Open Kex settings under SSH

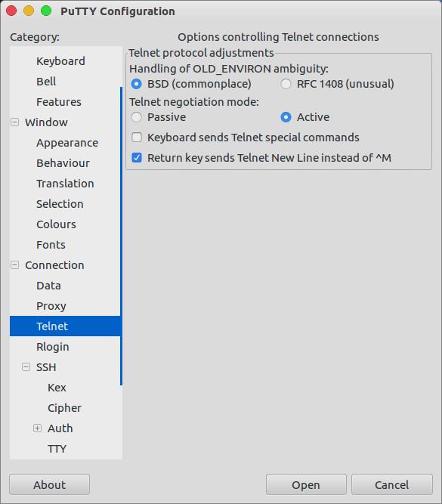(x=57, y=388)
